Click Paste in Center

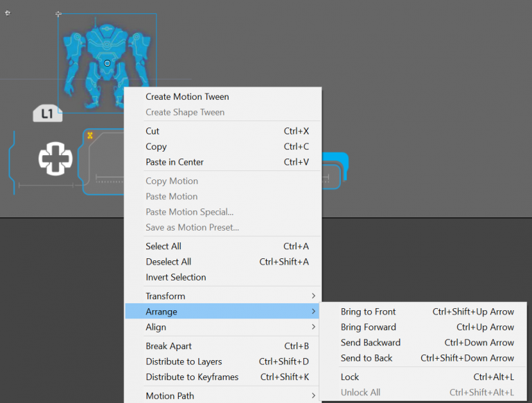(175, 162)
